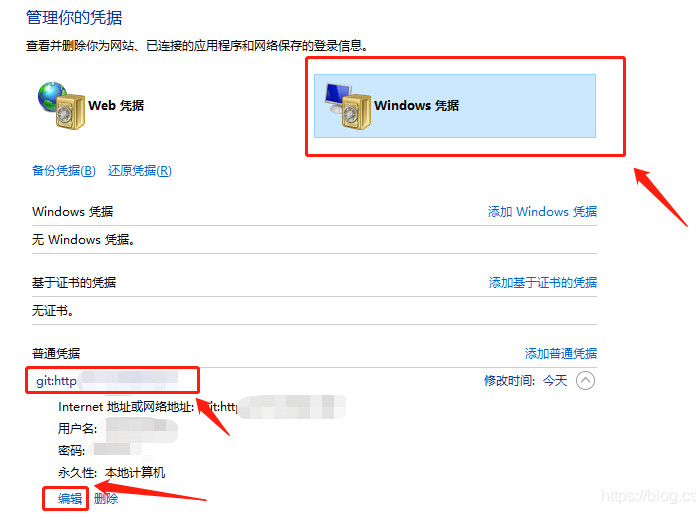Click the 永久性: 本地计算机 row

tap(111, 473)
